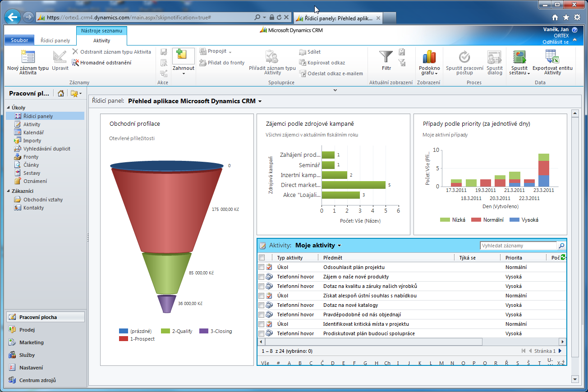Image resolution: width=588 pixels, height=392 pixels.
Task: Open the dashboard selector dropdown arrow
Action: coord(260,101)
